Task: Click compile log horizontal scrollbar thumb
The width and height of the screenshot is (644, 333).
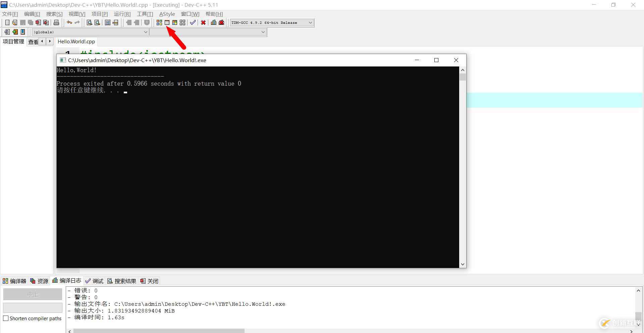Action: [x=159, y=331]
